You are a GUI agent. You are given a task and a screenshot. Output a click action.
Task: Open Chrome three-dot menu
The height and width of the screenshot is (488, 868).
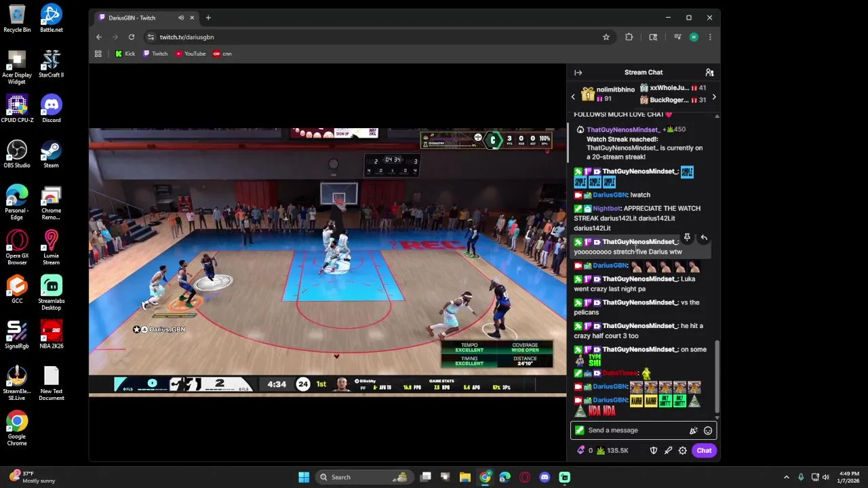pyautogui.click(x=710, y=37)
